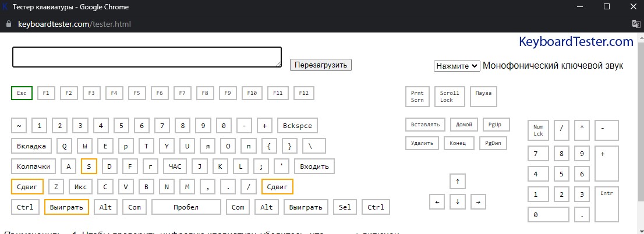Click the up arrow key
The image size is (644, 234).
458,181
